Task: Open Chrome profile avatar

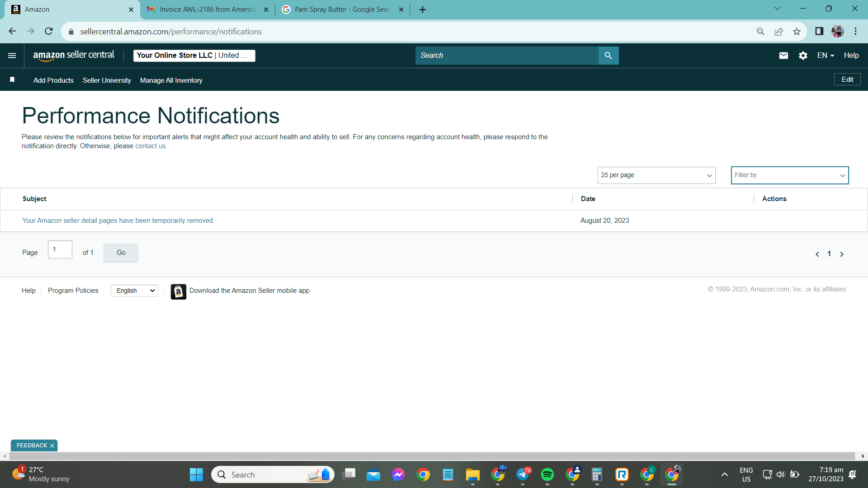Action: click(837, 31)
